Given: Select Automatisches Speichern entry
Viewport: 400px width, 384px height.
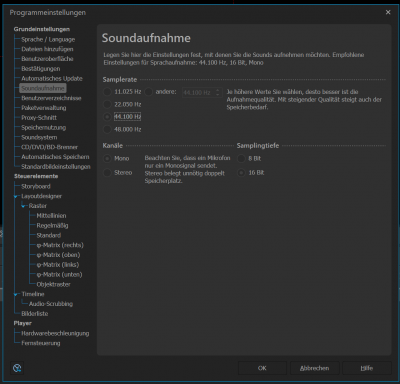Looking at the screenshot, I should 55,157.
